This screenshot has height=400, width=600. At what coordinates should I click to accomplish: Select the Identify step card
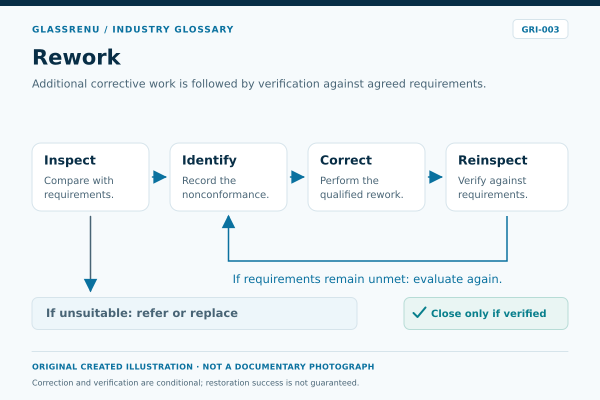(x=228, y=177)
